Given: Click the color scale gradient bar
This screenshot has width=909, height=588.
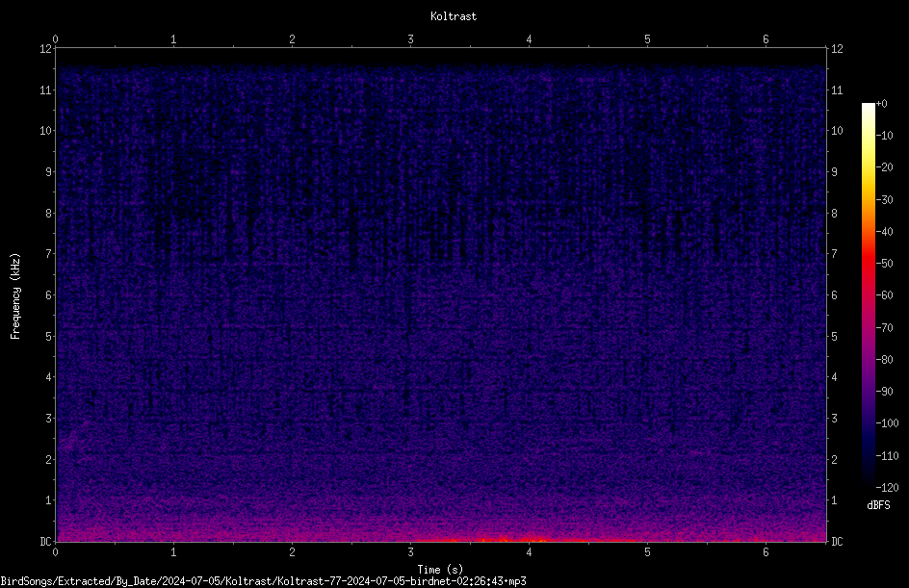Looking at the screenshot, I should click(x=868, y=295).
